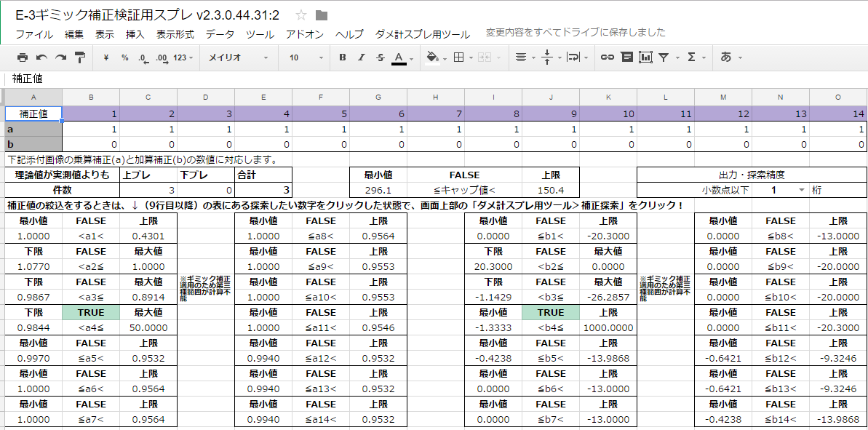Select the paint format roller tool
The image size is (868, 430).
[x=80, y=57]
